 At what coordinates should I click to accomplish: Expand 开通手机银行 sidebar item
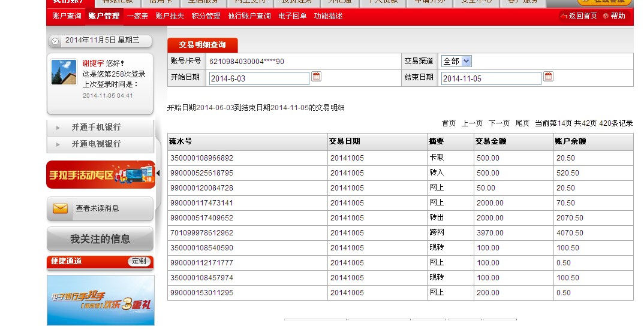96,128
